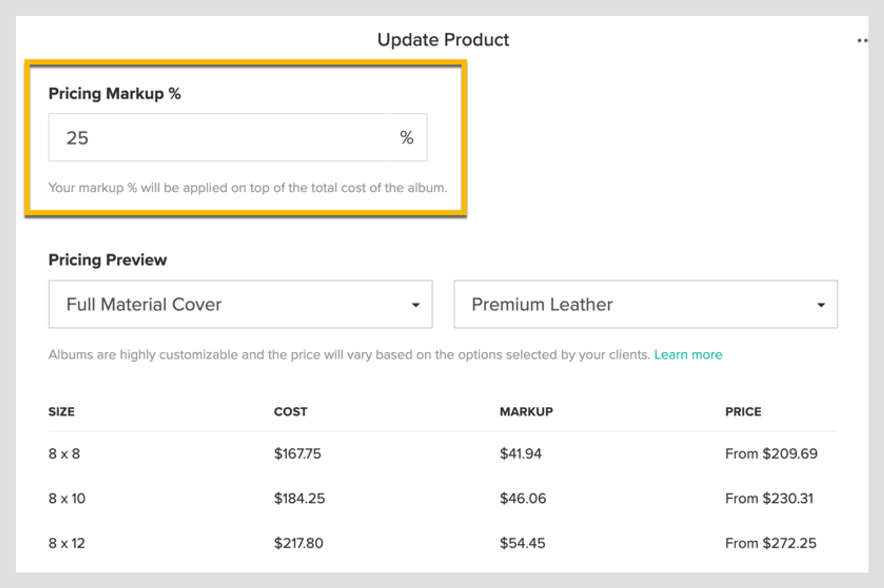Click the $41.94 markup value
884x588 pixels.
pyautogui.click(x=521, y=454)
